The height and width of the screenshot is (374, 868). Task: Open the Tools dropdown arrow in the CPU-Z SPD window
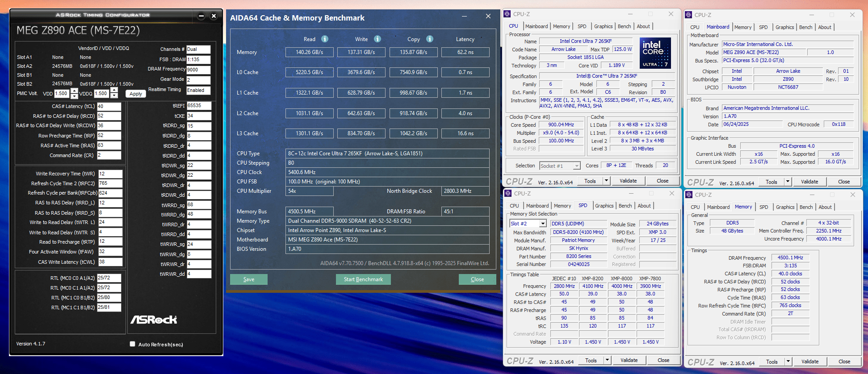[607, 360]
